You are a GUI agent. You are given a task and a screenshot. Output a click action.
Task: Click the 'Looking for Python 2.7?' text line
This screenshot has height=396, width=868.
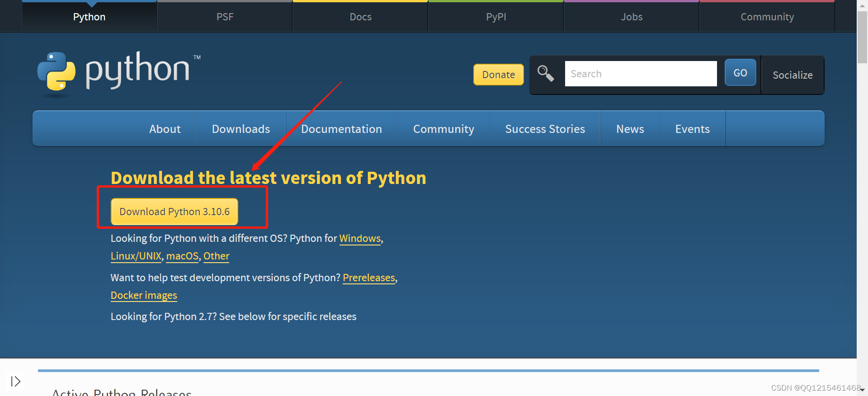point(234,316)
